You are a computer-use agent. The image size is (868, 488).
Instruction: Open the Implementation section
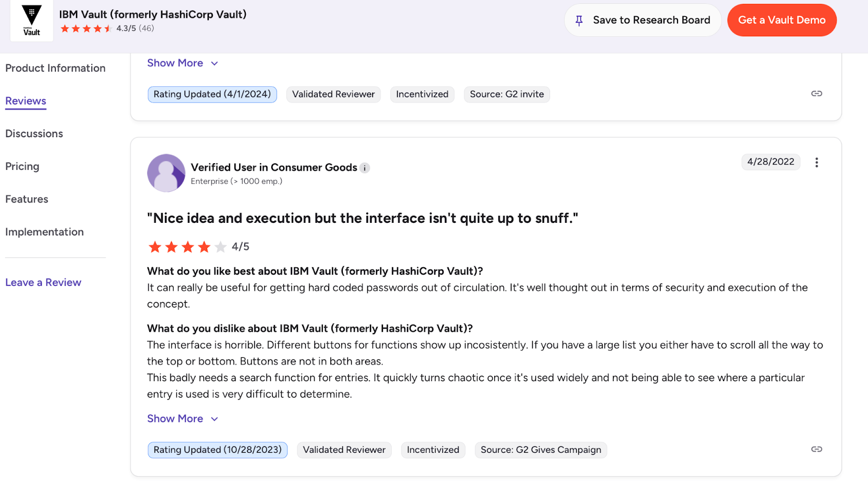tap(44, 232)
